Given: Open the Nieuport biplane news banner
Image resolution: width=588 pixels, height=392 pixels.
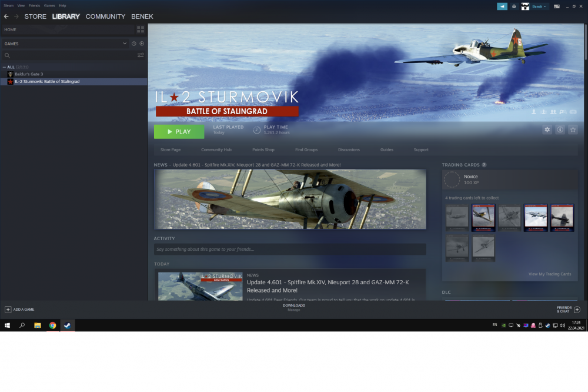Looking at the screenshot, I should [290, 199].
